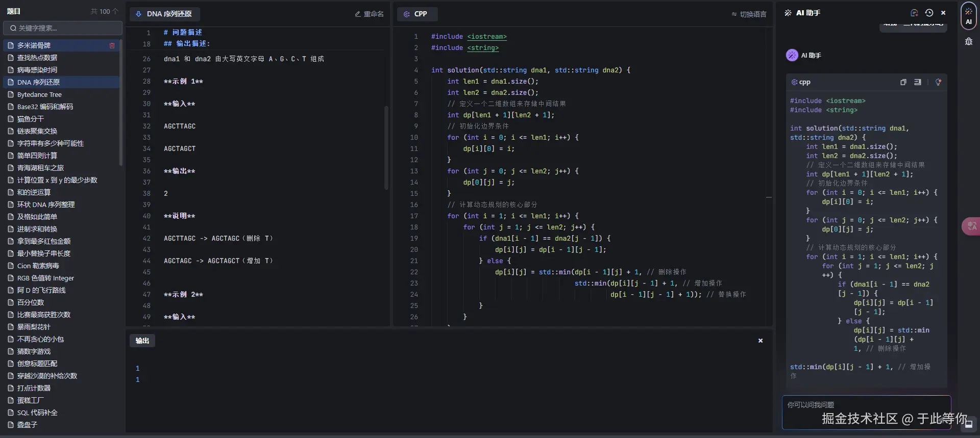Click line 17 for-loop in the CPP editor
This screenshot has width=980, height=438.
[513, 216]
